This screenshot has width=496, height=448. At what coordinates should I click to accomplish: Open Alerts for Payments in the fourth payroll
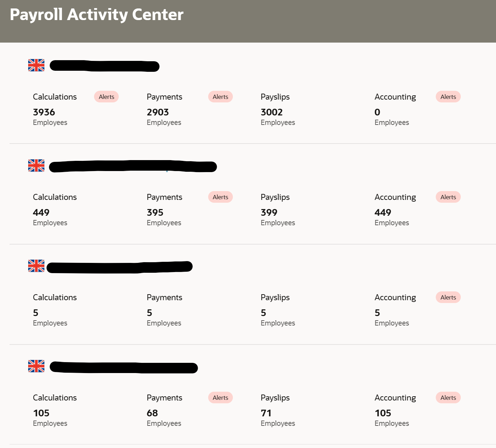(220, 397)
